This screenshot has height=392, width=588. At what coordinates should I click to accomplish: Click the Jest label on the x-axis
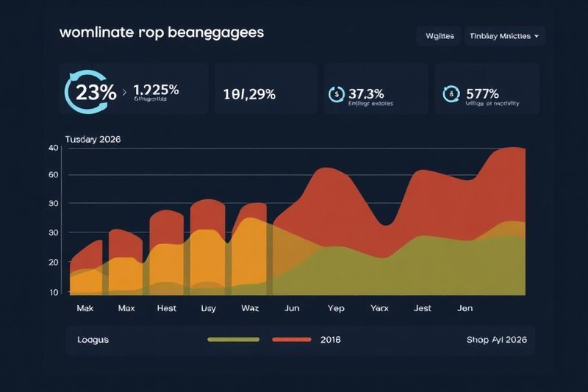[x=422, y=309]
